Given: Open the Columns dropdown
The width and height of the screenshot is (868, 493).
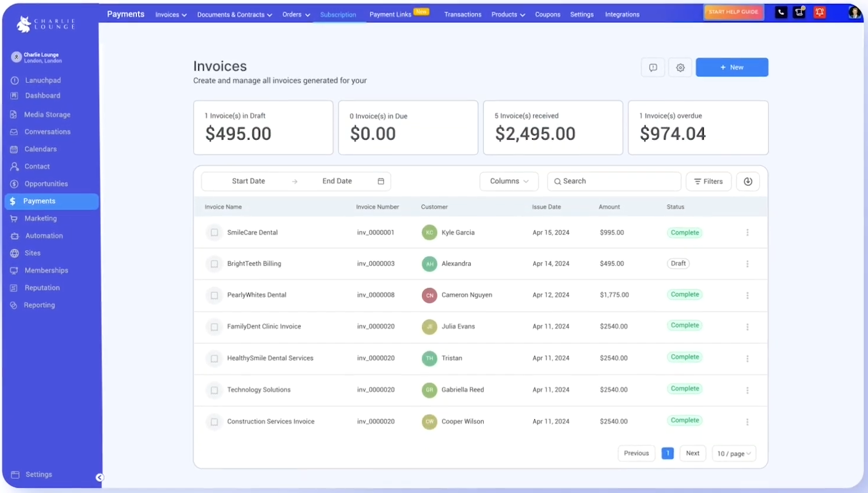Looking at the screenshot, I should coord(509,181).
